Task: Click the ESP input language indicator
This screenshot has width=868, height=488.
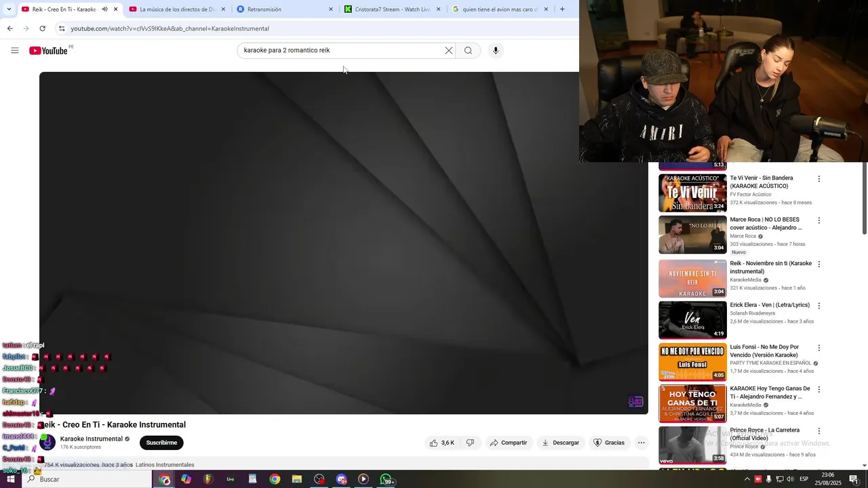Action: click(x=804, y=479)
